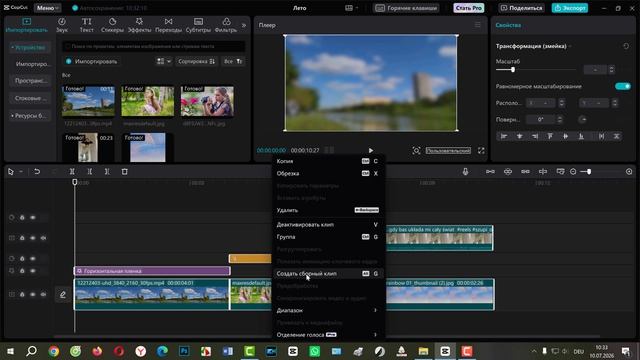Hide the Горизонтальная пленка effect track
Image resolution: width=640 pixels, height=360 pixels.
click(x=33, y=271)
